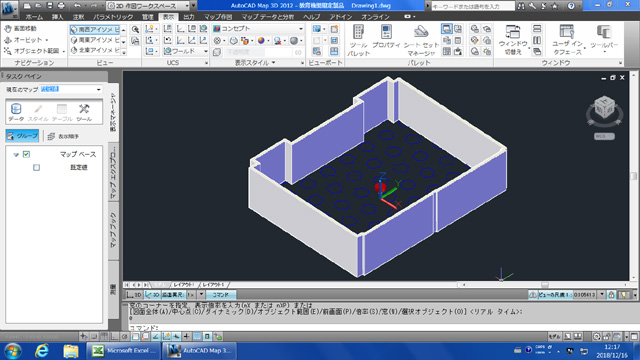
Task: Click the cascade windows icon
Action: click(x=537, y=51)
